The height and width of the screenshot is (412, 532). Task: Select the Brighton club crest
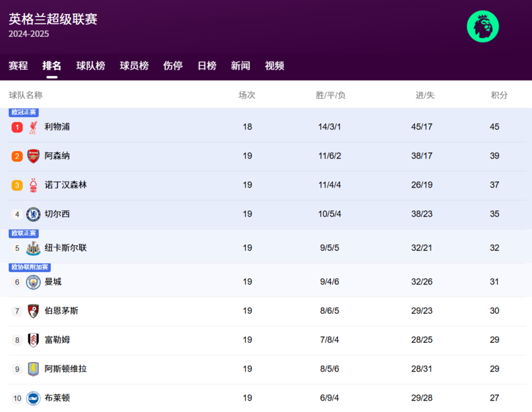point(32,398)
